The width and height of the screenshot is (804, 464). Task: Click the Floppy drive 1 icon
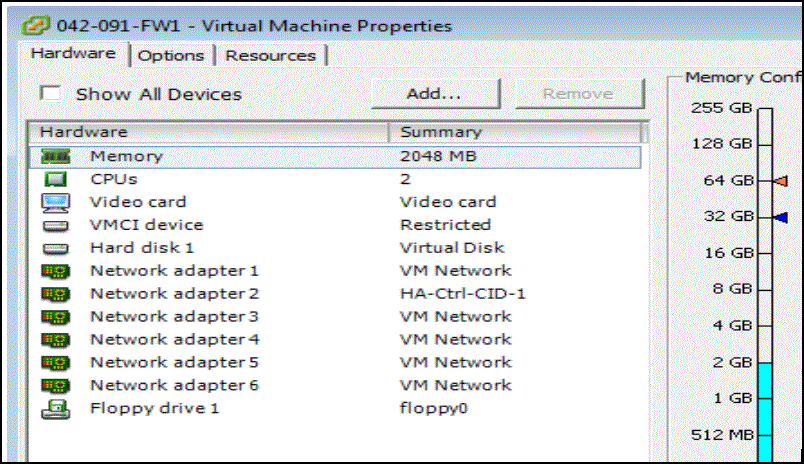point(54,408)
